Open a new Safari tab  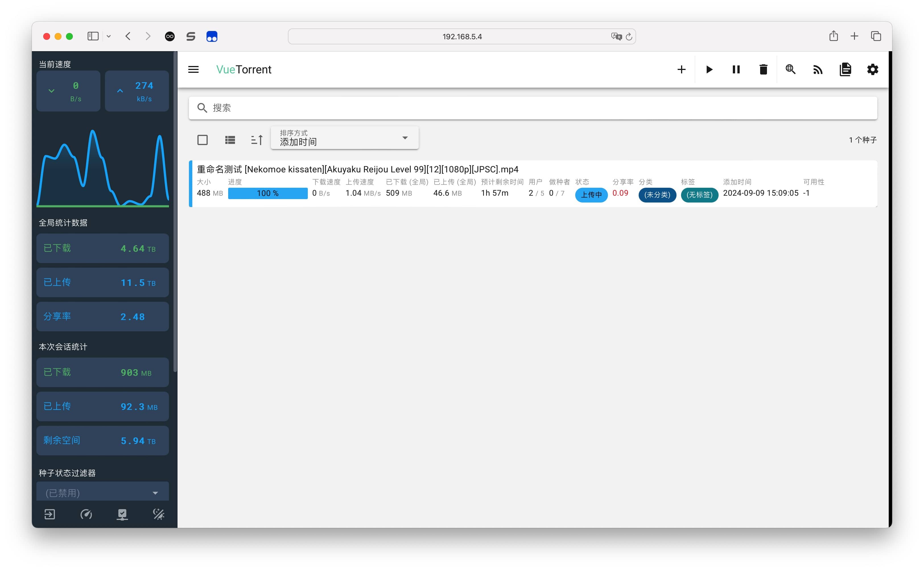pyautogui.click(x=854, y=36)
